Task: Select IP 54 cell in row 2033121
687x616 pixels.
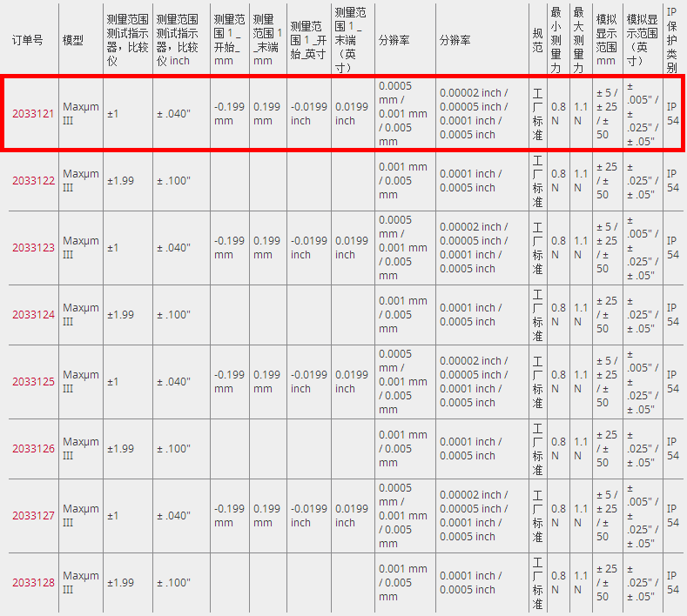Action: pos(672,114)
